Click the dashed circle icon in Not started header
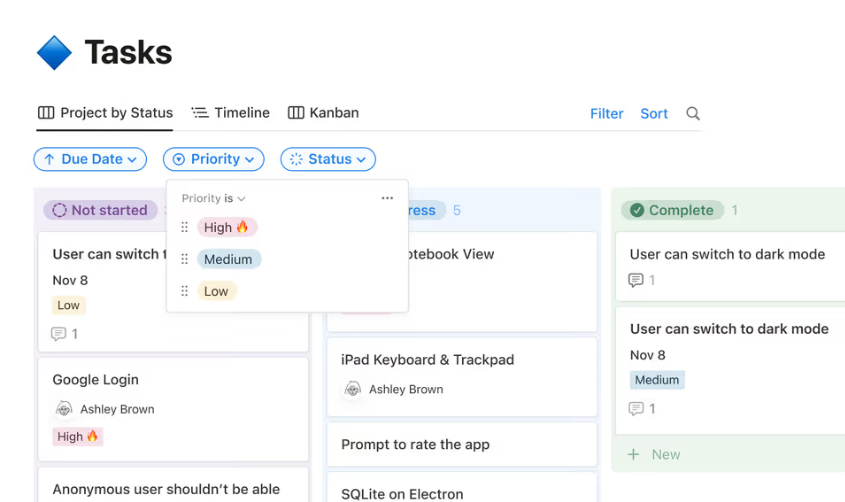 59,210
